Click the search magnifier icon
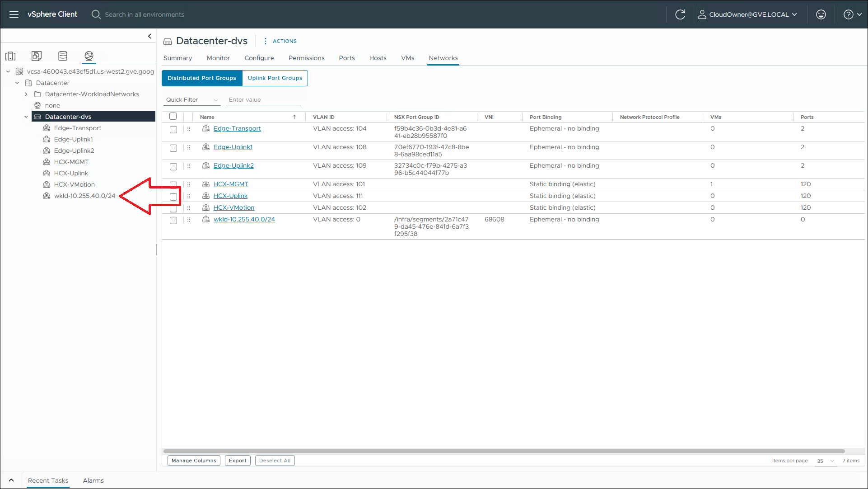Image resolution: width=868 pixels, height=489 pixels. pos(96,14)
